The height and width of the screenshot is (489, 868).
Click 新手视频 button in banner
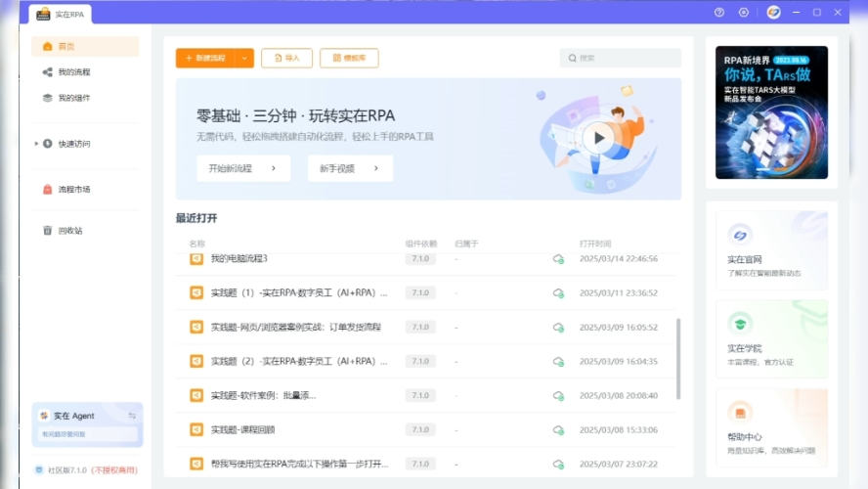click(x=350, y=168)
